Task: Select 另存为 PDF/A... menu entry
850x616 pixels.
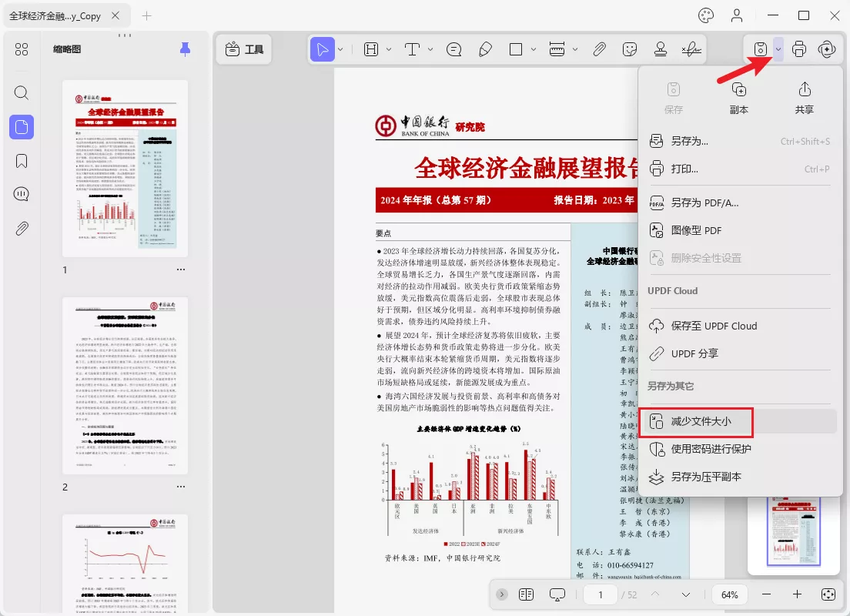Action: pos(704,203)
